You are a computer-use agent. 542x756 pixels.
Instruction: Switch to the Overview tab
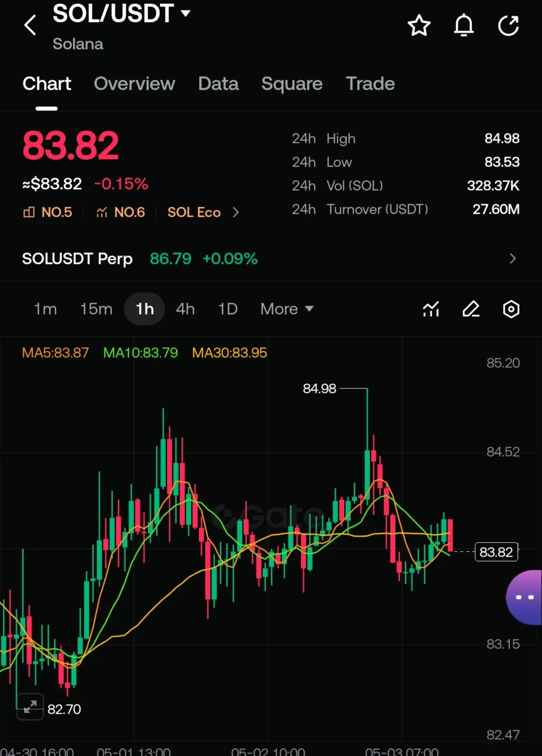[x=134, y=84]
